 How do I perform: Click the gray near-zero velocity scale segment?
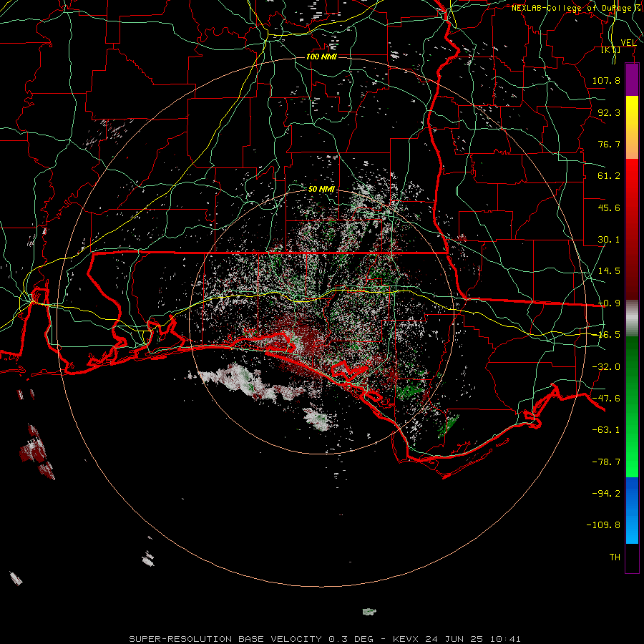pos(632,318)
